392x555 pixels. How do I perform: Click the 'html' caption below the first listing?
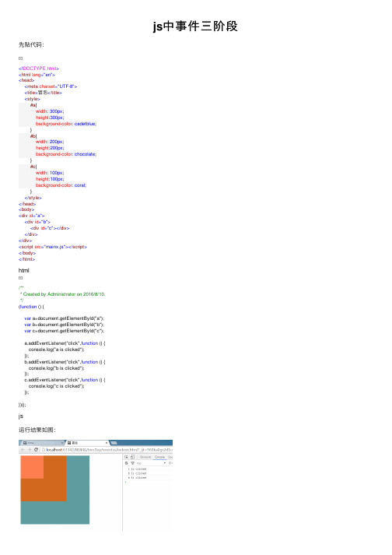click(x=23, y=270)
